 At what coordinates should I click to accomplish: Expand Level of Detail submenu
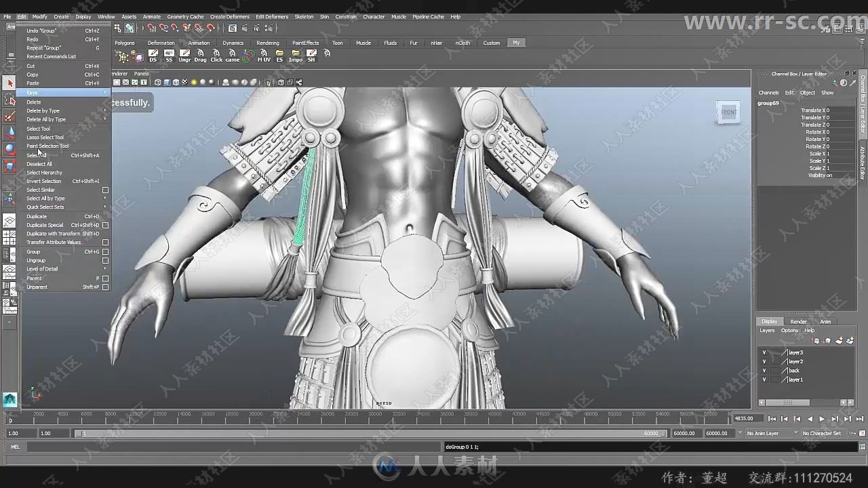(x=64, y=269)
